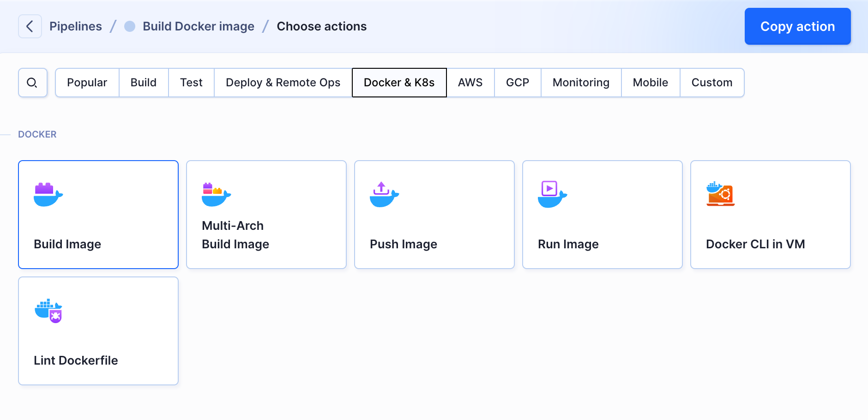Viewport: 868px width, 420px height.
Task: Click the Run Image play whale icon
Action: [x=552, y=194]
